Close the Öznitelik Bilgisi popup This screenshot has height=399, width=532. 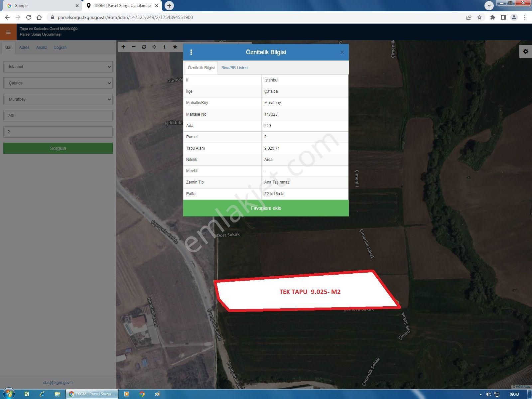pos(342,52)
